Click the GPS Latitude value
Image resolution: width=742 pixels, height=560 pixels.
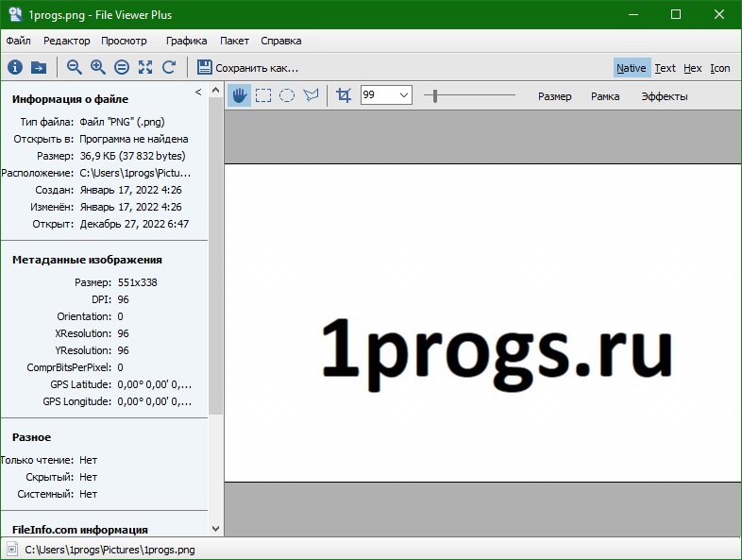(155, 384)
